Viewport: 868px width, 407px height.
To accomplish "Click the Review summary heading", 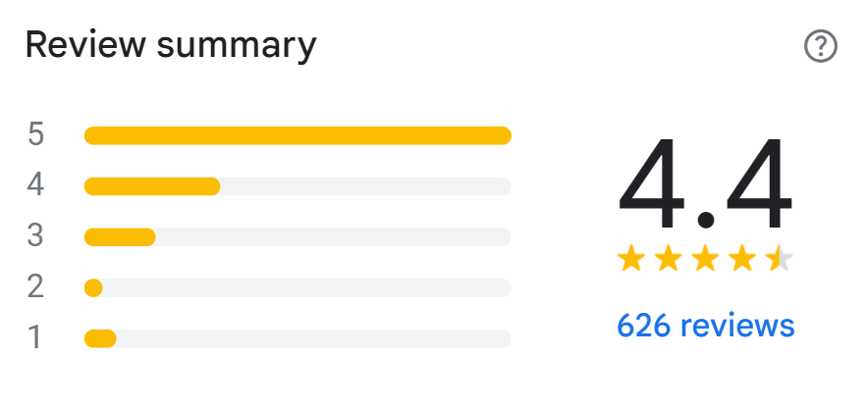I will [x=171, y=46].
